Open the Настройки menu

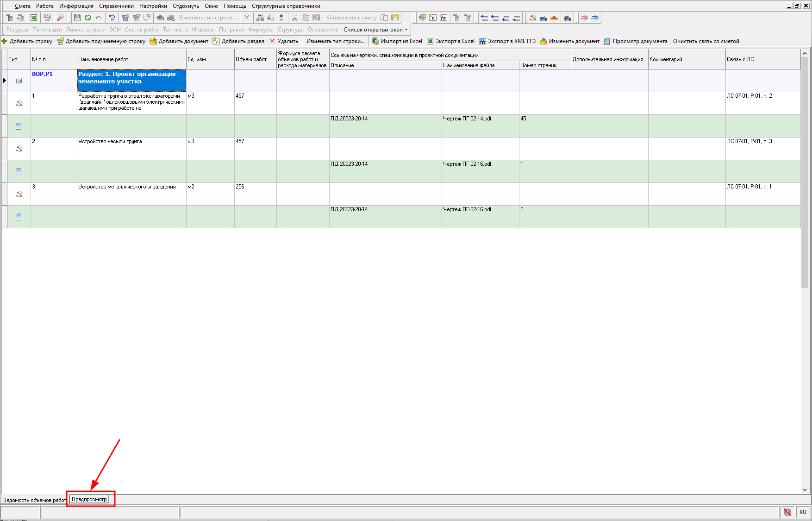(153, 6)
